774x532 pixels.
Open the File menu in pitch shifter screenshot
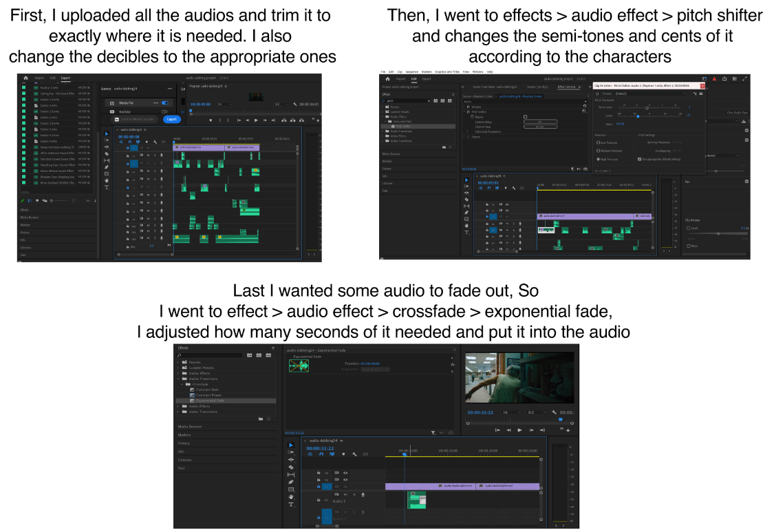pyautogui.click(x=383, y=72)
